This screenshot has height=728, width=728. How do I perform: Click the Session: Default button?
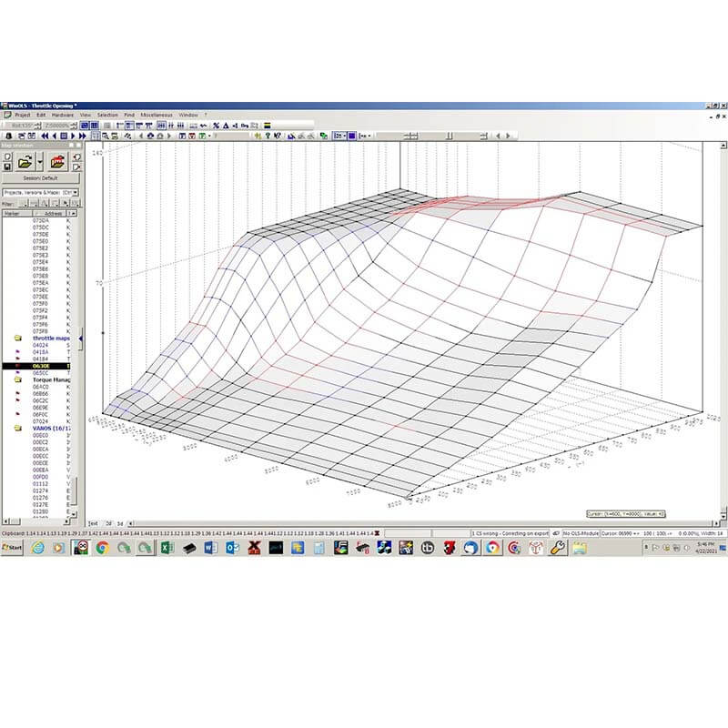(x=40, y=177)
